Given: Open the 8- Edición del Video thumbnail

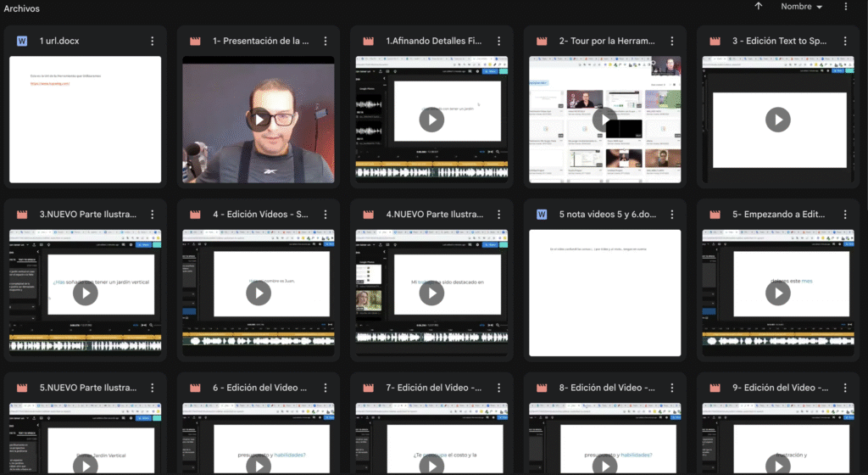Looking at the screenshot, I should point(604,441).
